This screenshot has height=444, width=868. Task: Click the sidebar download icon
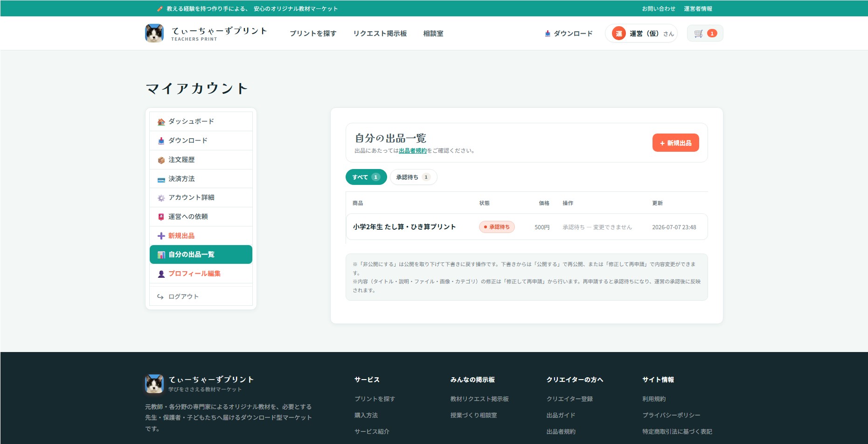(x=161, y=141)
